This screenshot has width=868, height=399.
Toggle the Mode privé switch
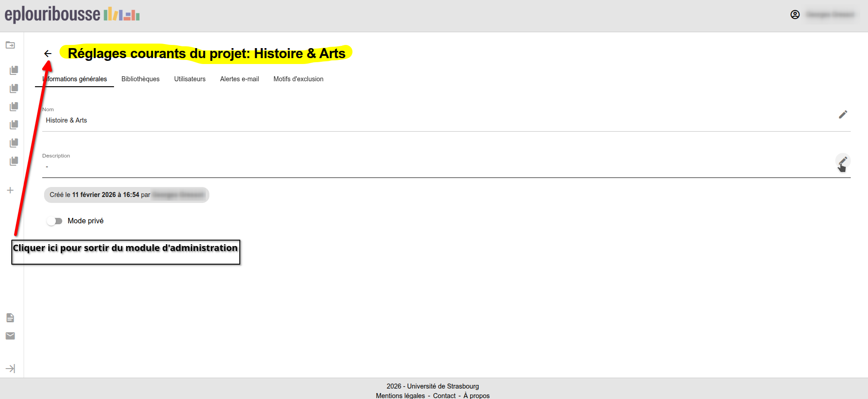[55, 221]
